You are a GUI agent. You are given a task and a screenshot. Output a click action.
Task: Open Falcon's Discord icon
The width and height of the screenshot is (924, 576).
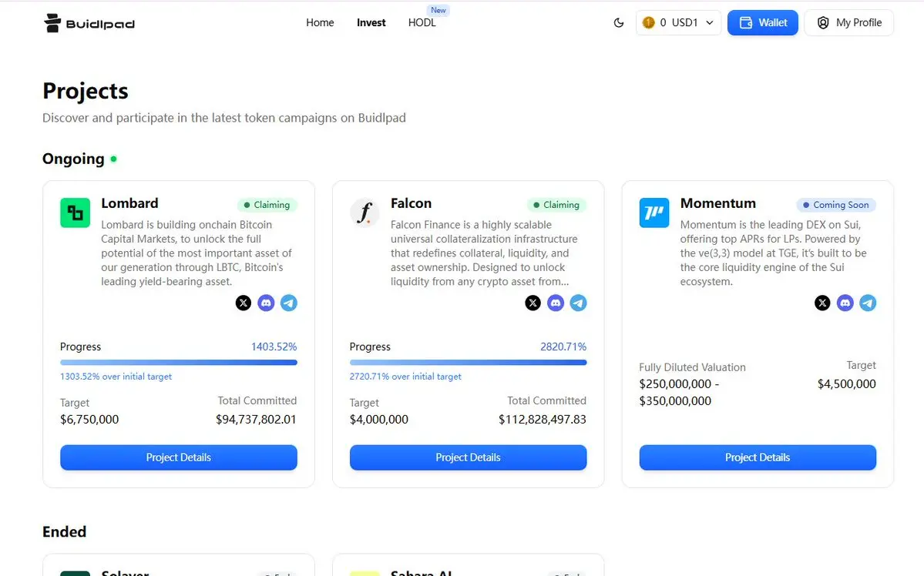pos(556,303)
